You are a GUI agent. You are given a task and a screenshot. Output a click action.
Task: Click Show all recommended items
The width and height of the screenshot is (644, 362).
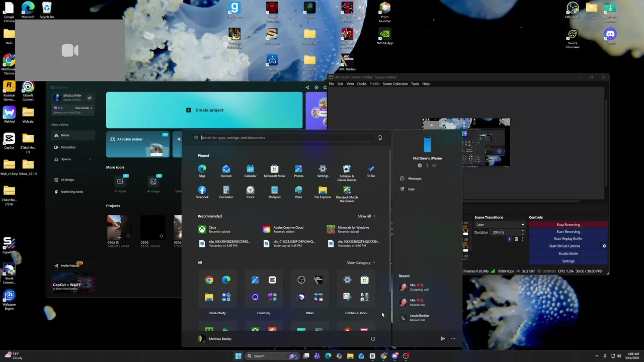coord(366,216)
